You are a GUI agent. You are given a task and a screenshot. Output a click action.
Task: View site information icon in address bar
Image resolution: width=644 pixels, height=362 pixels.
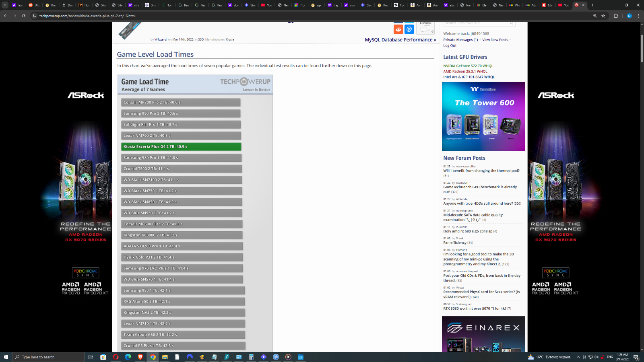point(34,16)
